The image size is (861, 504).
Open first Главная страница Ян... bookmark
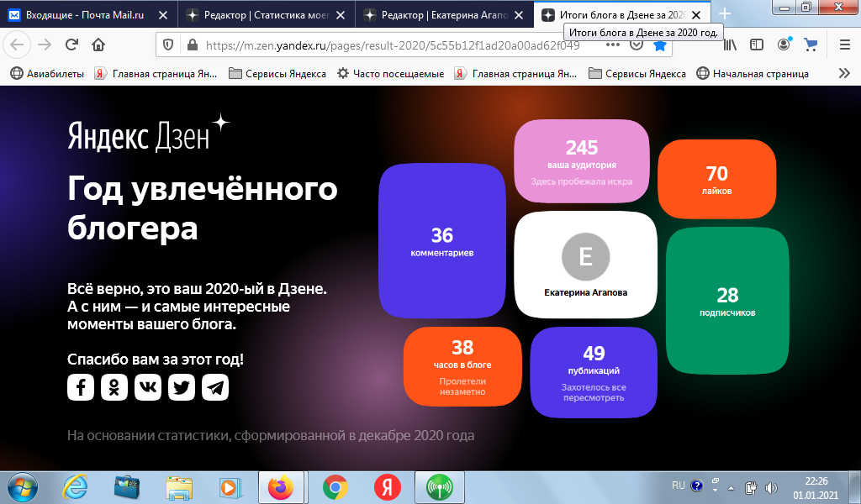[156, 73]
